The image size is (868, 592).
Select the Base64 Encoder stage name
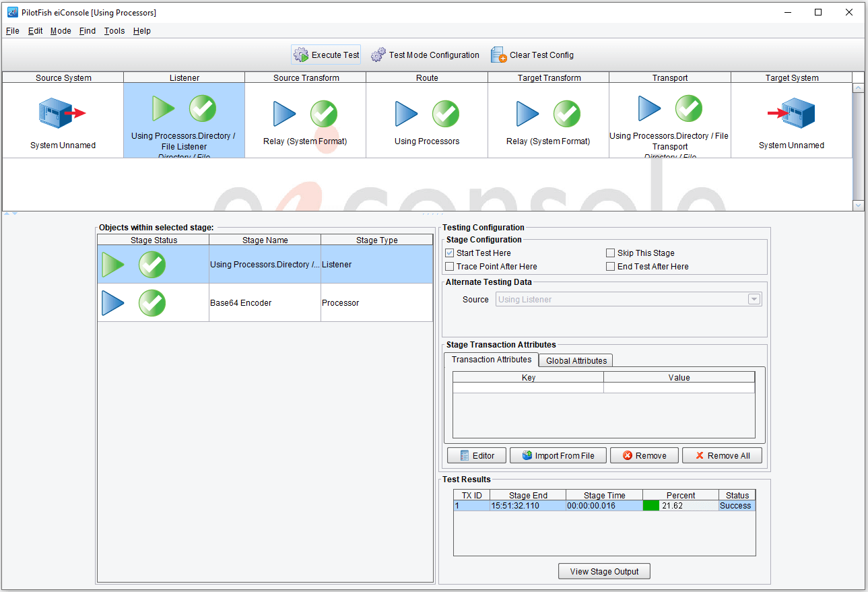coord(240,303)
